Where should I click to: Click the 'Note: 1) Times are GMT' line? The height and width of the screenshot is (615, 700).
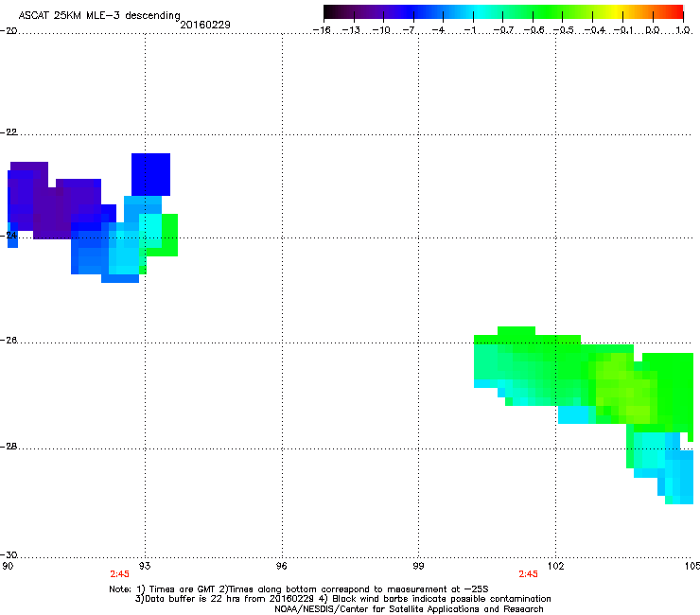tap(299, 589)
